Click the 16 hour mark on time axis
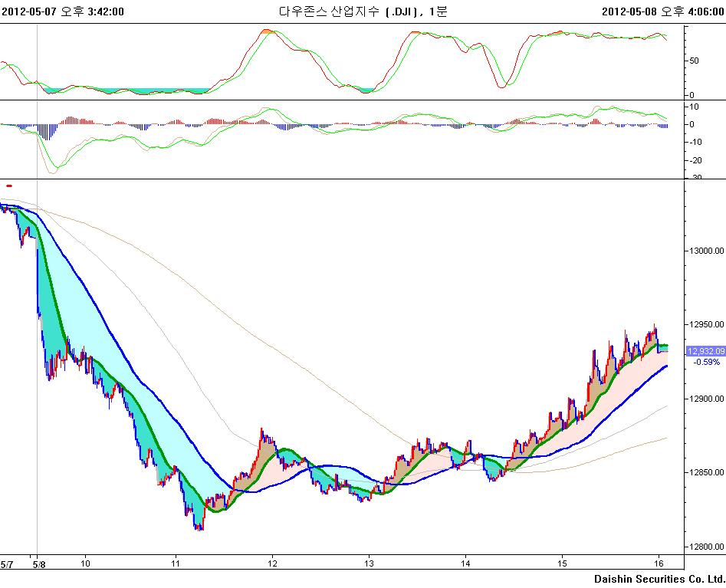Screen dimensions: 726x588 pyautogui.click(x=659, y=563)
